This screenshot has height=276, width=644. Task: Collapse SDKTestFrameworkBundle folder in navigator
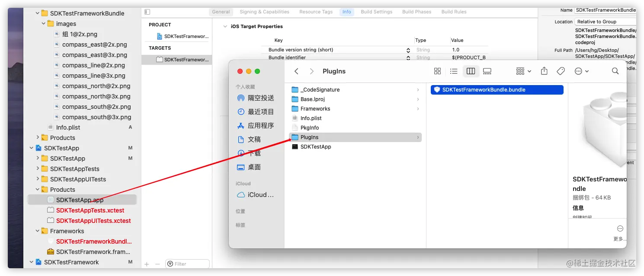(x=38, y=13)
